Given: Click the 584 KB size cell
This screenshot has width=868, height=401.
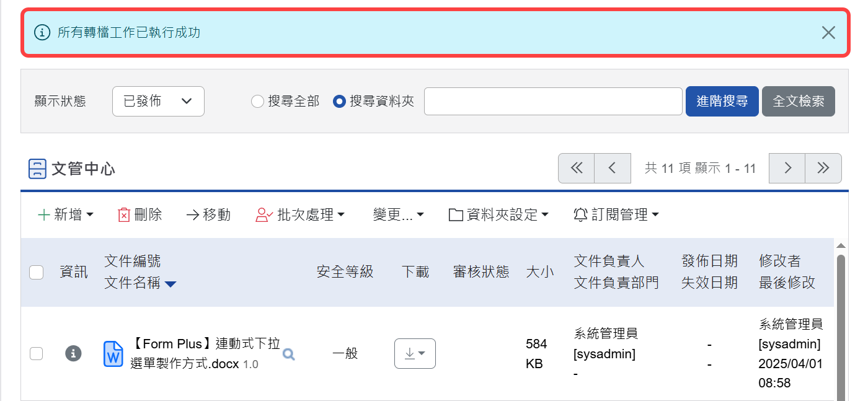Looking at the screenshot, I should click(536, 354).
